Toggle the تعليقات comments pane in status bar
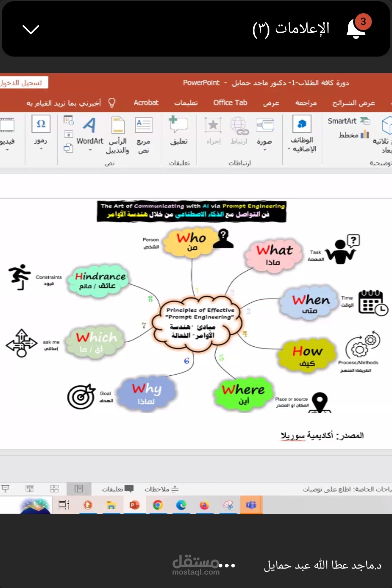The width and height of the screenshot is (392, 588). click(x=118, y=489)
